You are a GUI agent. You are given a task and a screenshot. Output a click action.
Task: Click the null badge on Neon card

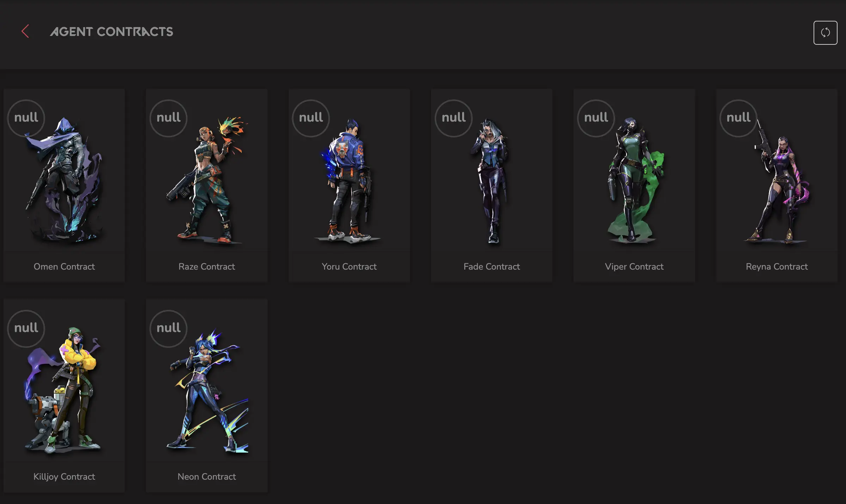[168, 328]
